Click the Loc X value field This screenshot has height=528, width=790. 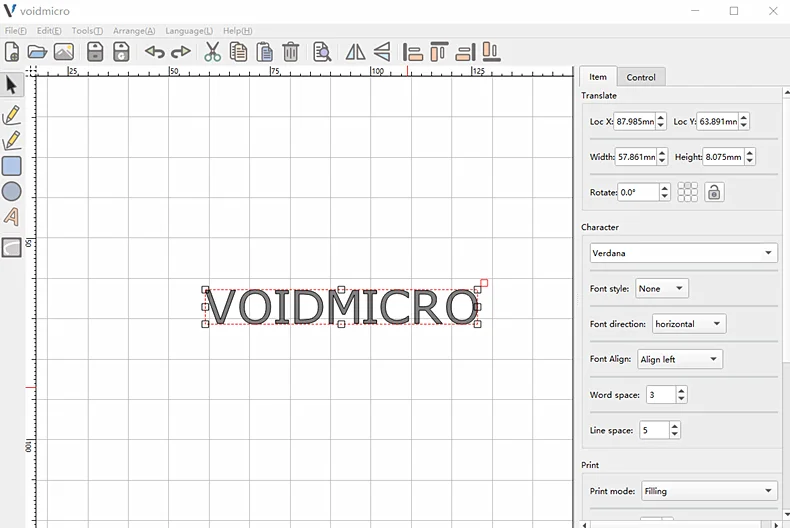(635, 121)
